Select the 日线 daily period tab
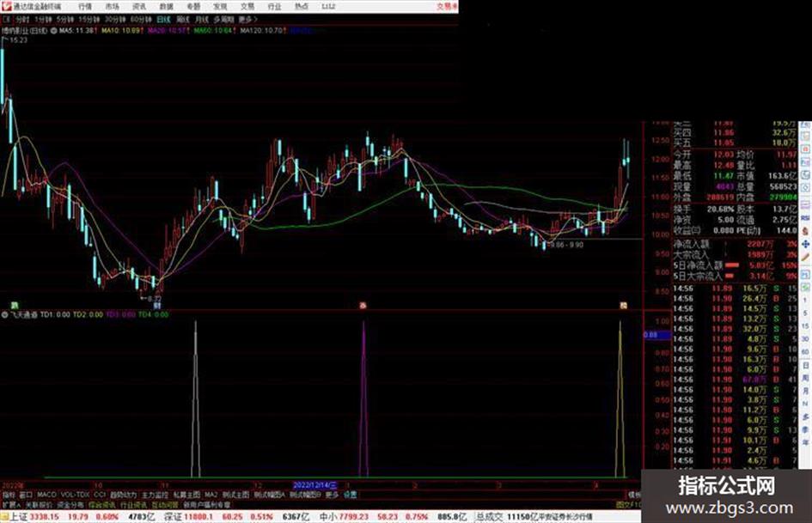The width and height of the screenshot is (812, 523). point(163,19)
